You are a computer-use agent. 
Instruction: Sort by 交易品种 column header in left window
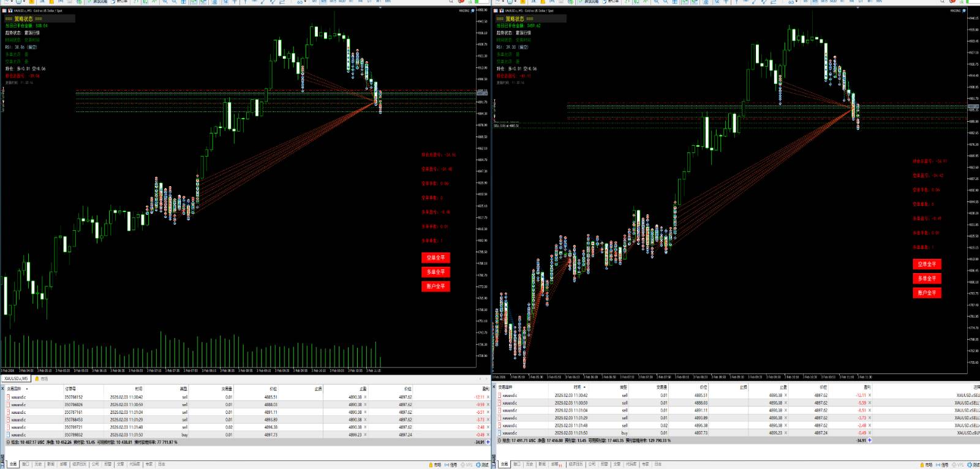click(14, 389)
